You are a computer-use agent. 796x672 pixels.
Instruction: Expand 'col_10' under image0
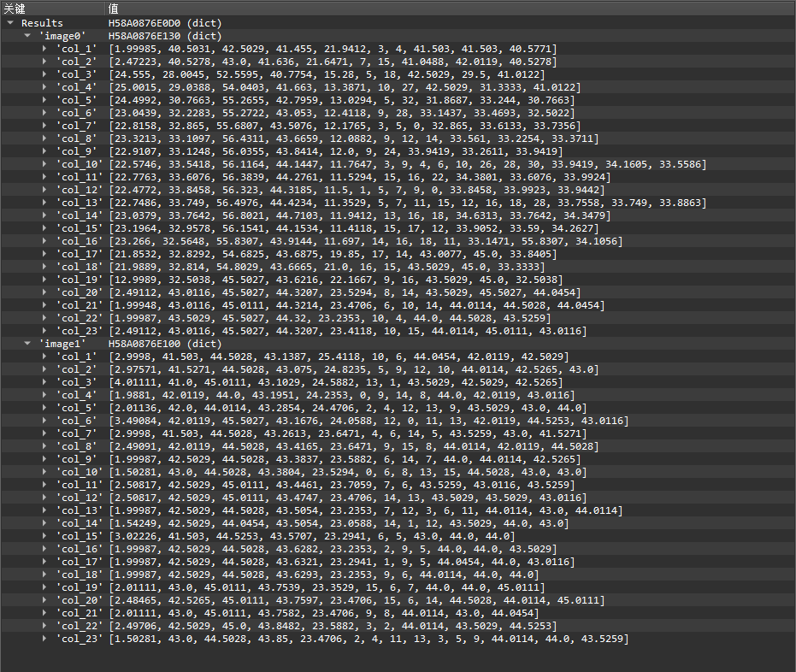44,164
